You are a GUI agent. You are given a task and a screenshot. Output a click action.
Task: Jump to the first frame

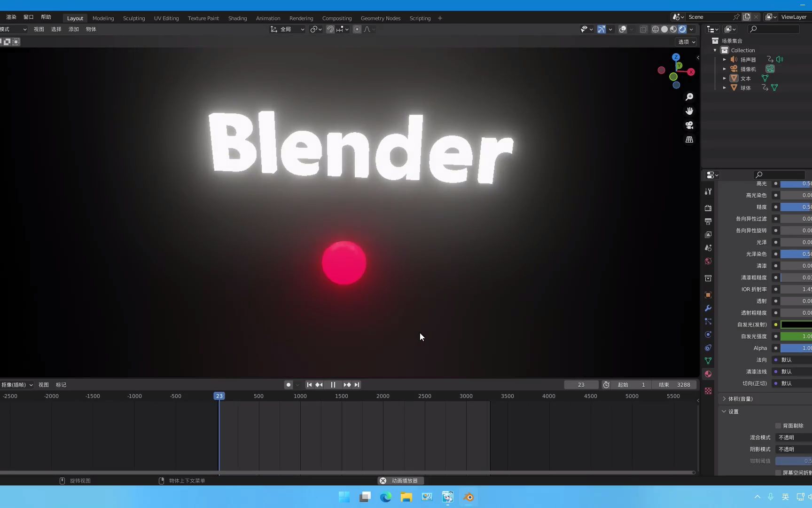309,385
